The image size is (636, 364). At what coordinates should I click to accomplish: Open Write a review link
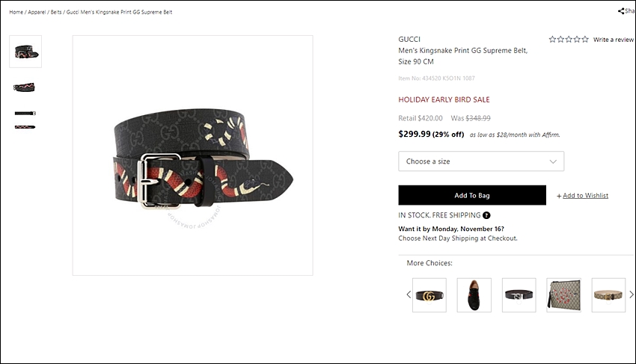[x=614, y=40]
